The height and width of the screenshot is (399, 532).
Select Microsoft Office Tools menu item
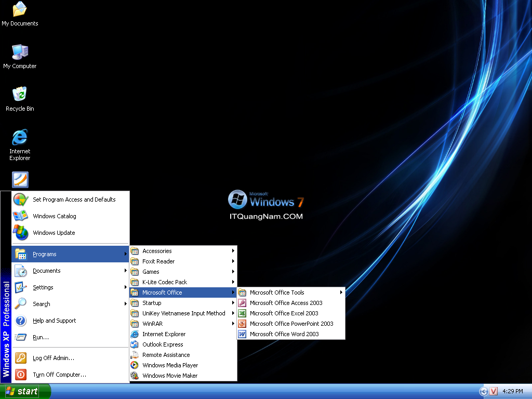tap(291, 292)
